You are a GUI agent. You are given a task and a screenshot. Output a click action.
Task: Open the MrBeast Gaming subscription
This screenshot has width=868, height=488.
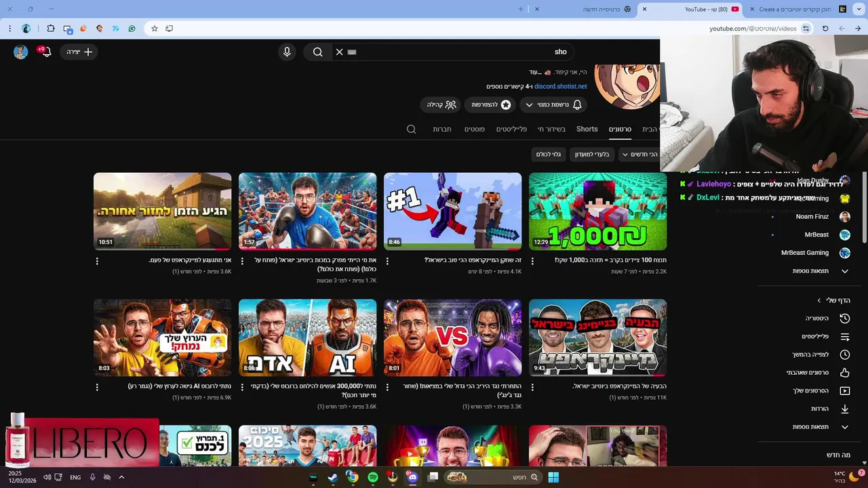pos(815,253)
